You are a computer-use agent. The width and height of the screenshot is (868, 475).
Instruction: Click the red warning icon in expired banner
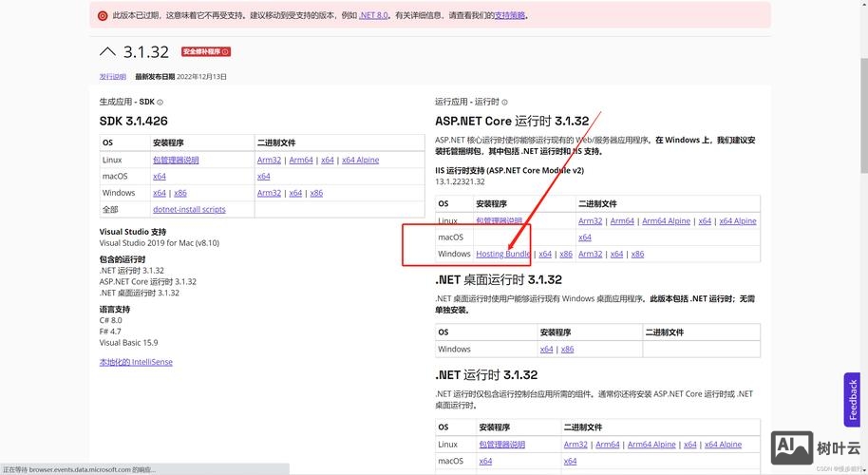(x=103, y=15)
